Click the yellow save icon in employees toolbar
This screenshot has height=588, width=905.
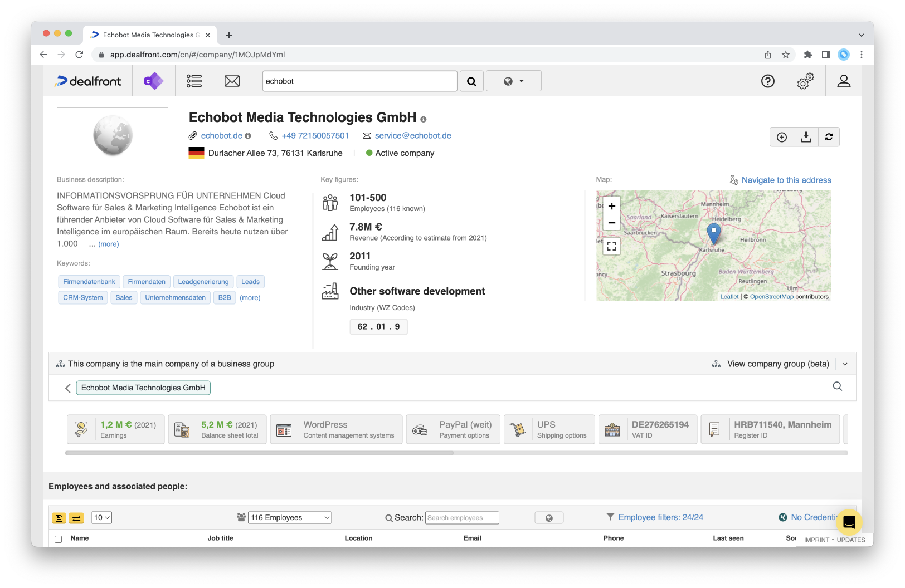click(59, 518)
